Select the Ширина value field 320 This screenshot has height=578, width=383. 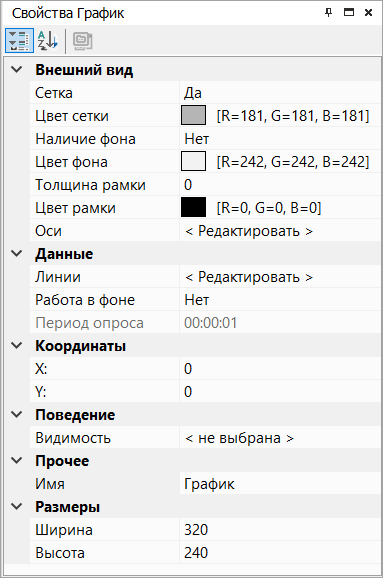[x=280, y=530]
